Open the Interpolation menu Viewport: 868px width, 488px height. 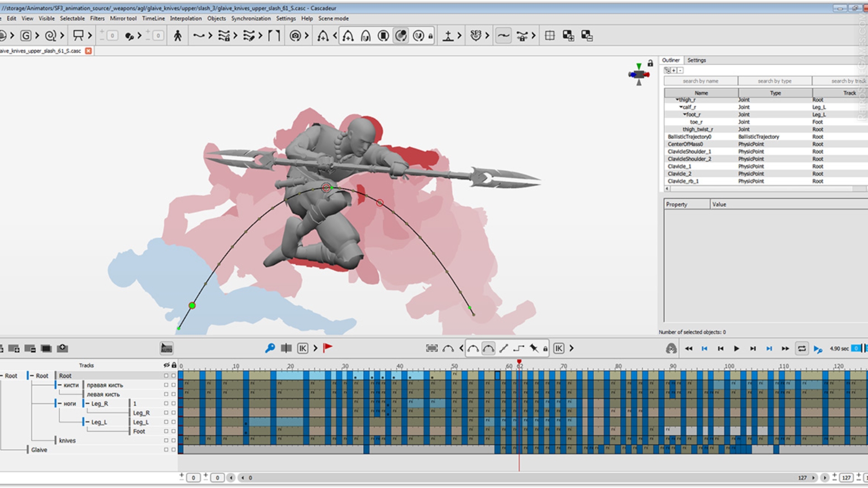(186, 19)
